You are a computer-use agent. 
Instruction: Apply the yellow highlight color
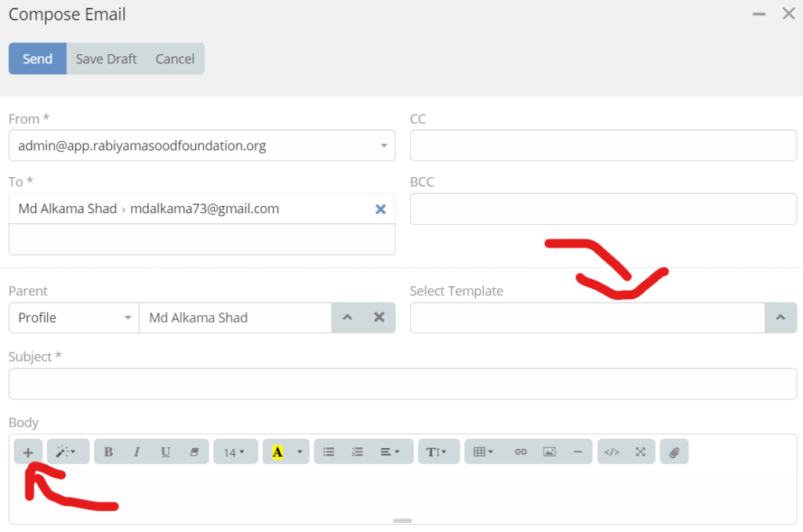point(277,451)
